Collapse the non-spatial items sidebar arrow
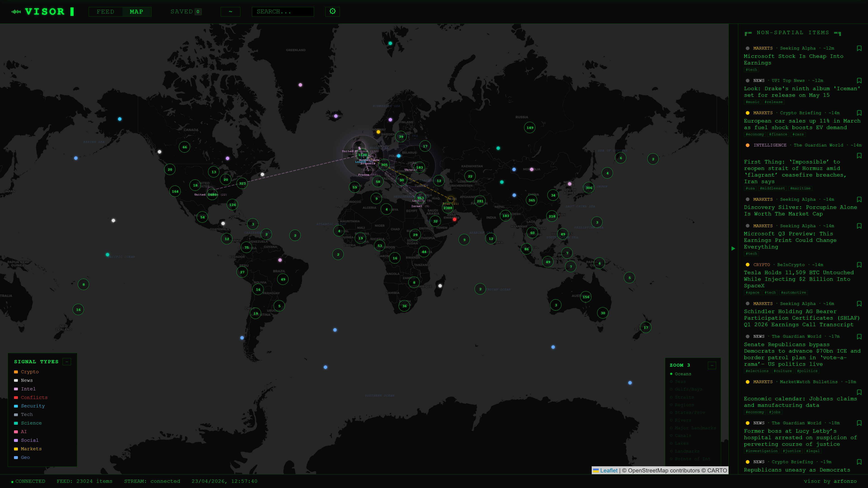868x488 pixels. 733,249
